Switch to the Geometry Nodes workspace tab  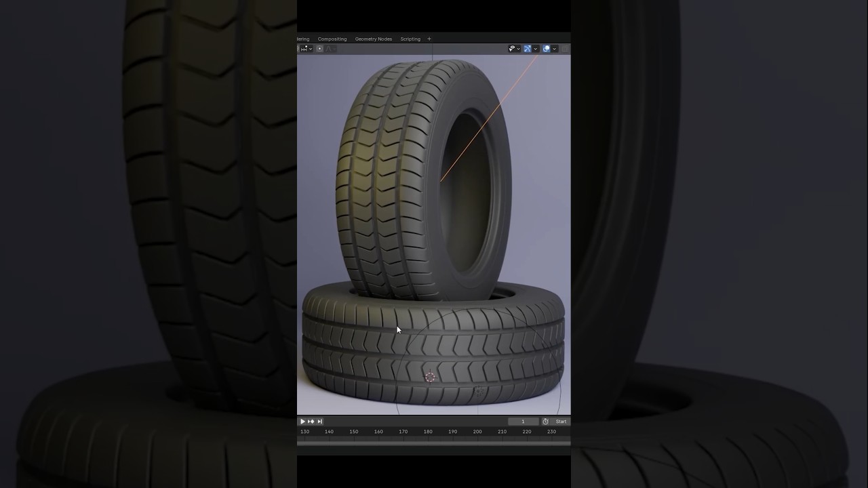coord(374,39)
